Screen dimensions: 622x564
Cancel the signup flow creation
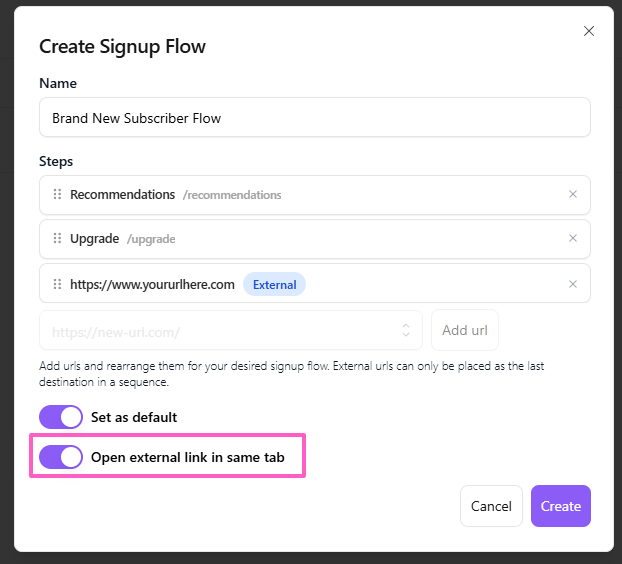(x=491, y=506)
